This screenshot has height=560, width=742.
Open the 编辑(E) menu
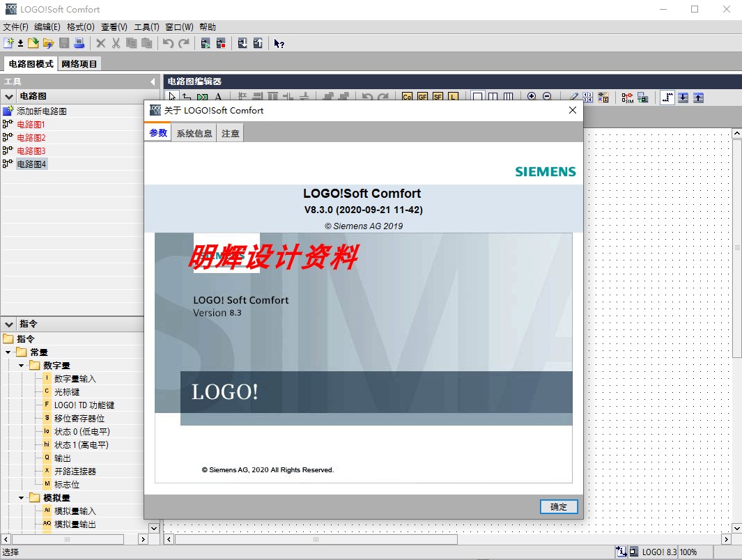[47, 27]
